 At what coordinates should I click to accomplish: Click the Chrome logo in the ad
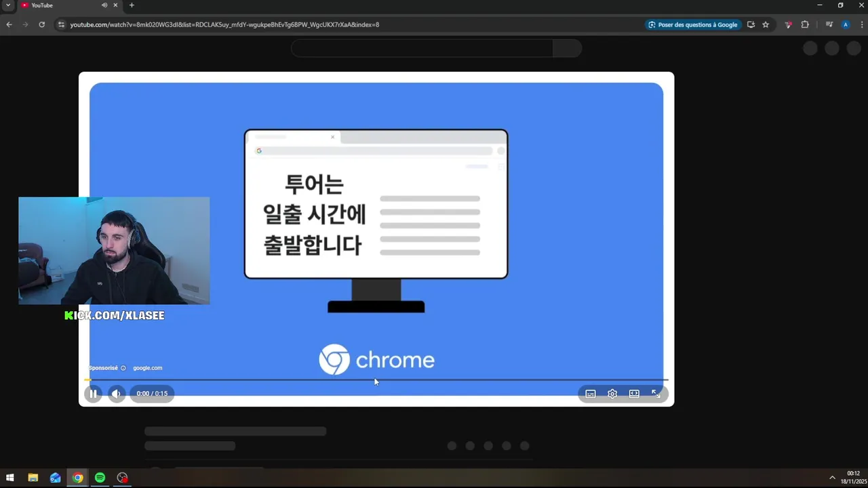376,360
